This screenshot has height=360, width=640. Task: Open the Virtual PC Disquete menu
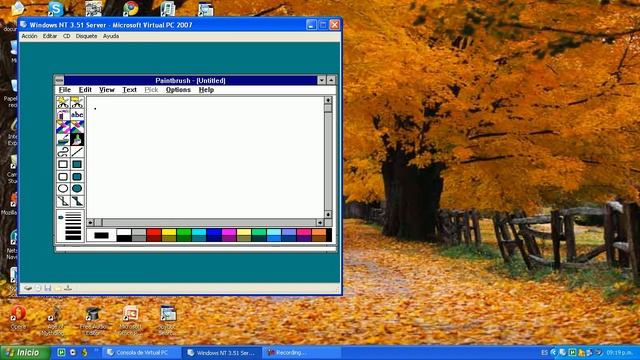point(86,36)
